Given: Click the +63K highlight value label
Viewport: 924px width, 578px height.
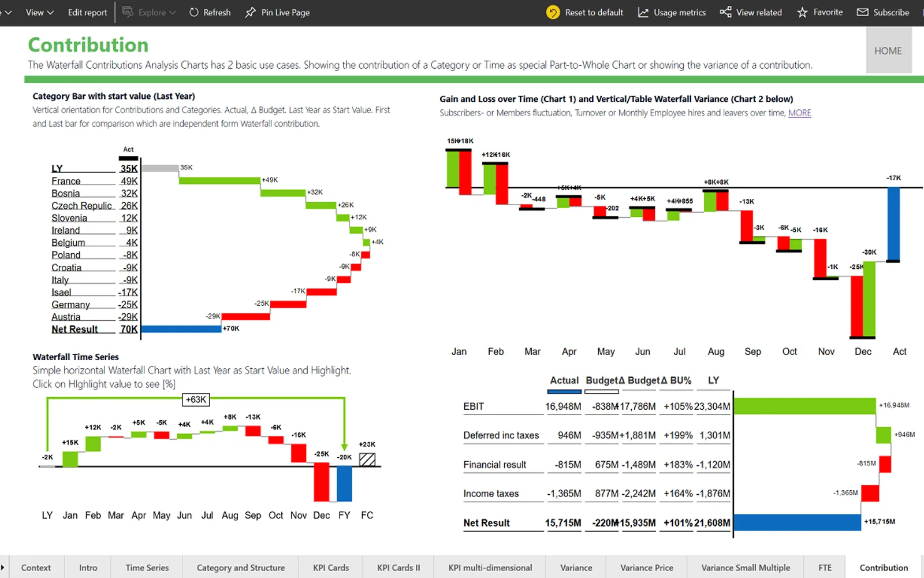Looking at the screenshot, I should [x=196, y=399].
